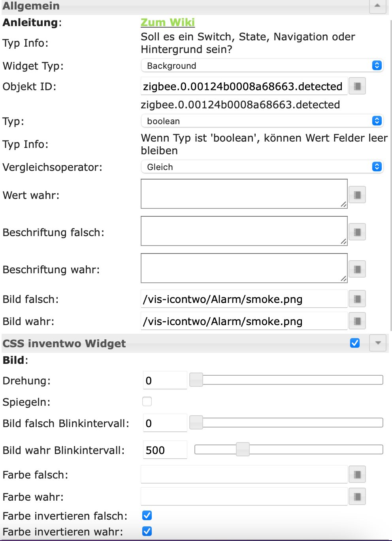Image resolution: width=392 pixels, height=541 pixels.
Task: Open color picker icon for Farbe falsch
Action: [357, 475]
